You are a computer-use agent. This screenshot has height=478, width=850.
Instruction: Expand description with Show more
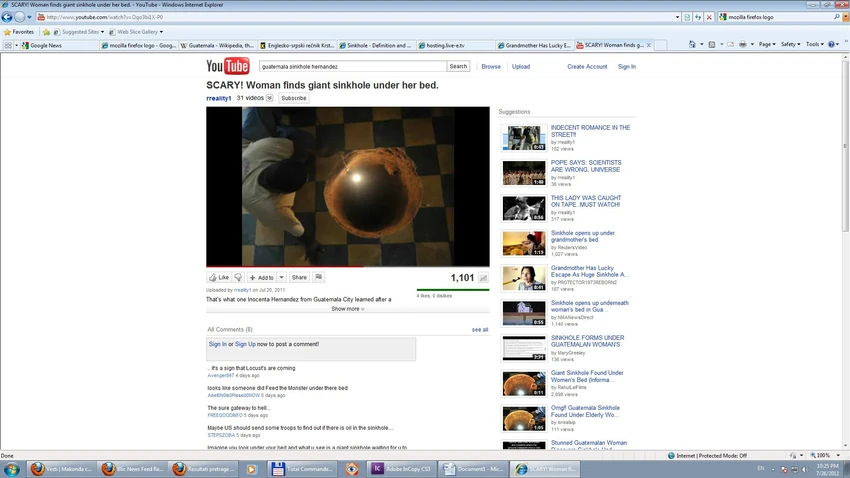point(347,309)
